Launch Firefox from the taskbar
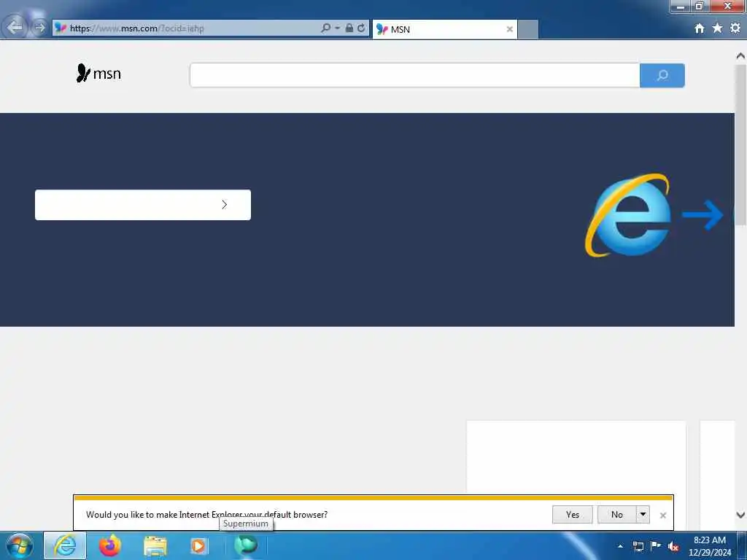 click(109, 545)
